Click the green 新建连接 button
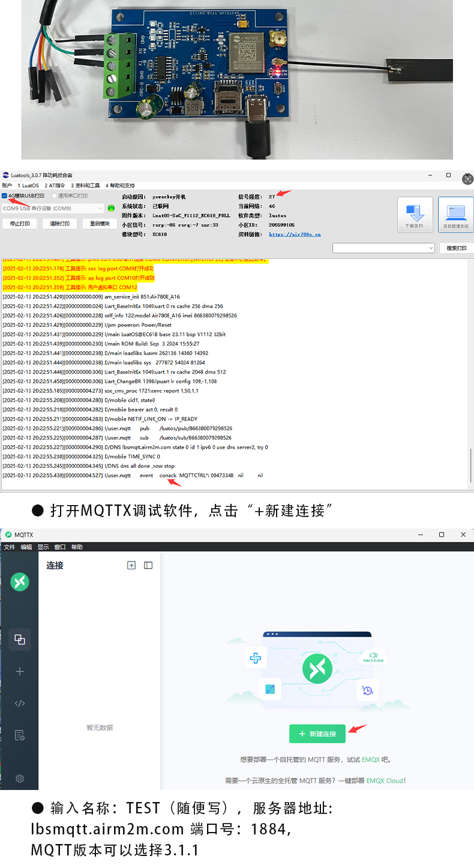 click(x=317, y=734)
